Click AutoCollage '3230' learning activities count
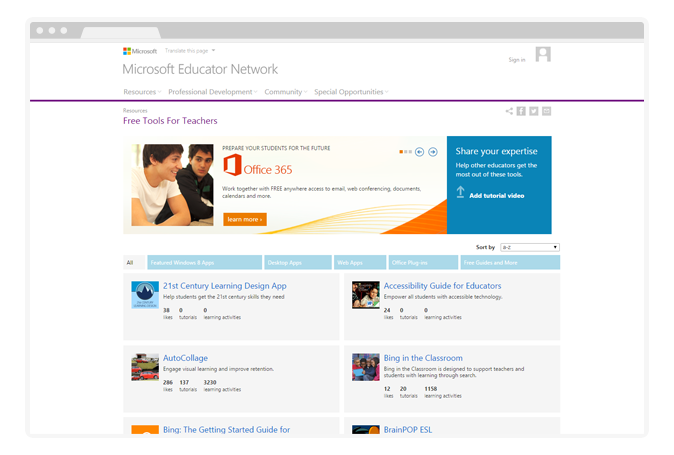Image resolution: width=674 pixels, height=455 pixels. [x=210, y=382]
